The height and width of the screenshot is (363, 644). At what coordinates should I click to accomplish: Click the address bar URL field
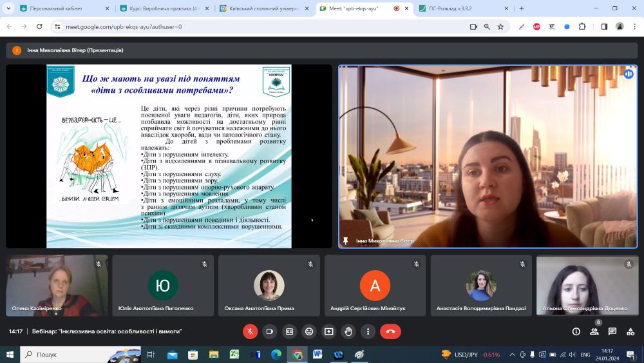263,26
